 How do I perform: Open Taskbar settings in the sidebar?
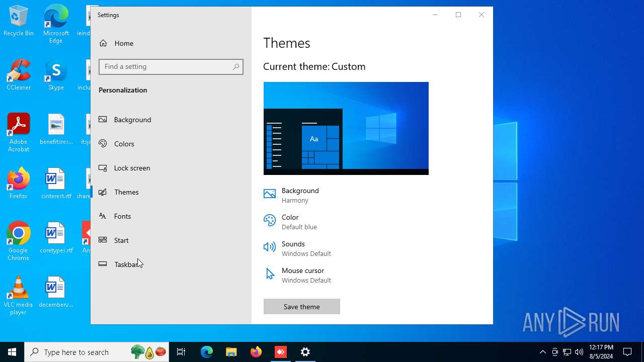pos(171,264)
